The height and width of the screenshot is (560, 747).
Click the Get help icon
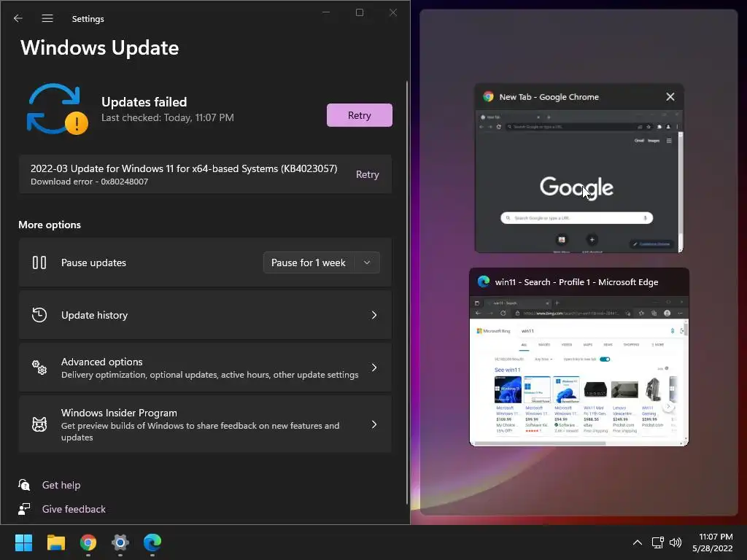(x=24, y=485)
